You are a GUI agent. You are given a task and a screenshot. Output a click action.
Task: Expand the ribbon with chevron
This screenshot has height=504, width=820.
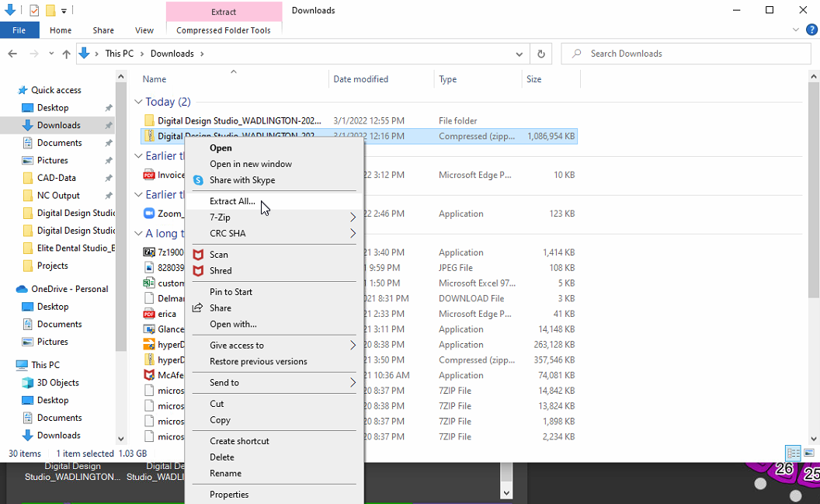coord(796,30)
